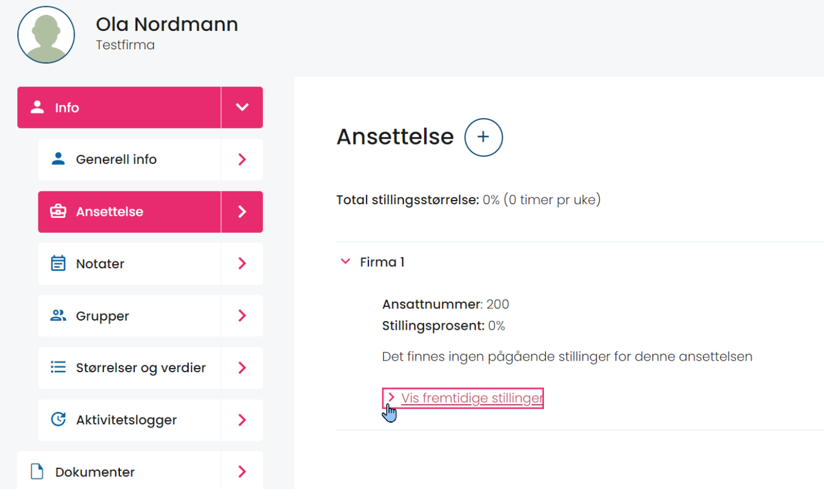Click the person icon in Generell info
The width and height of the screenshot is (824, 504).
pyautogui.click(x=58, y=159)
